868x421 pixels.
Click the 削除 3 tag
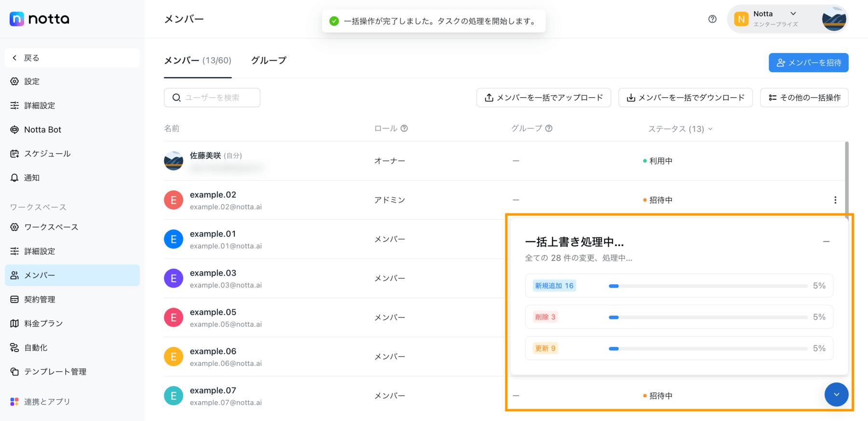click(x=545, y=317)
